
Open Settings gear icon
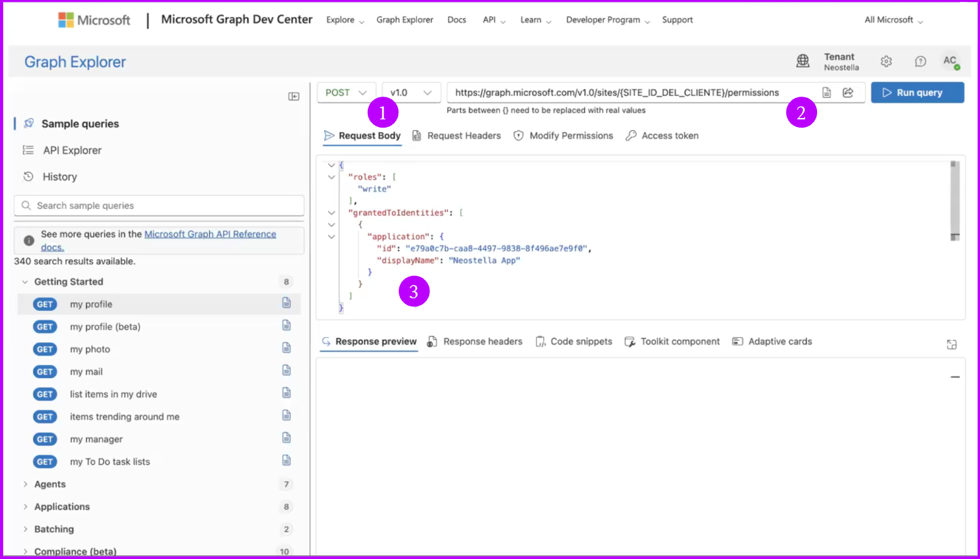coord(886,61)
